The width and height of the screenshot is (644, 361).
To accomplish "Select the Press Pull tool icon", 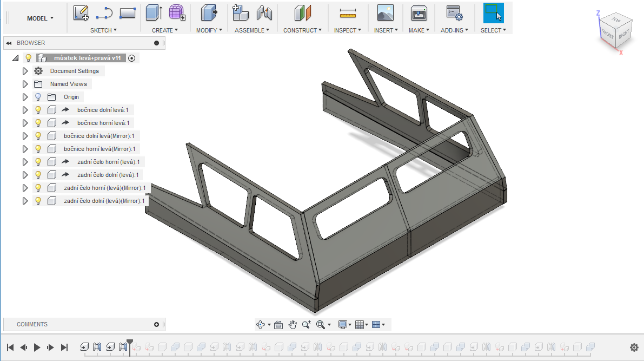I will coord(209,12).
